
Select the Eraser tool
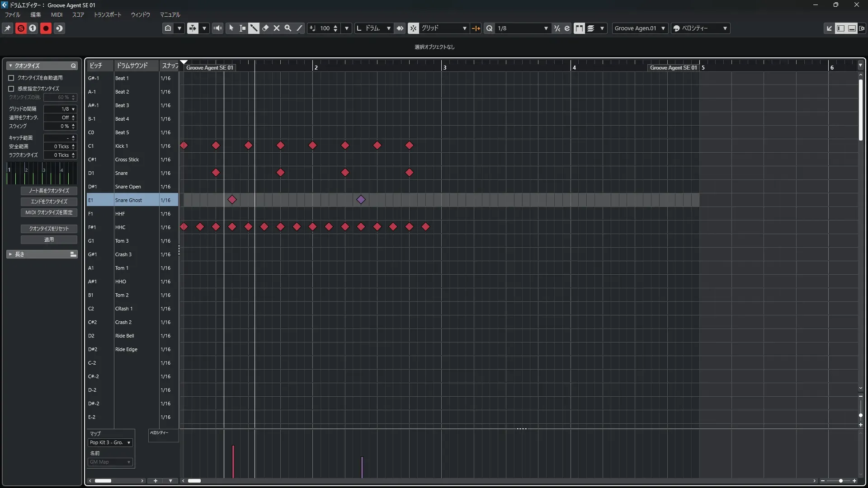(265, 28)
